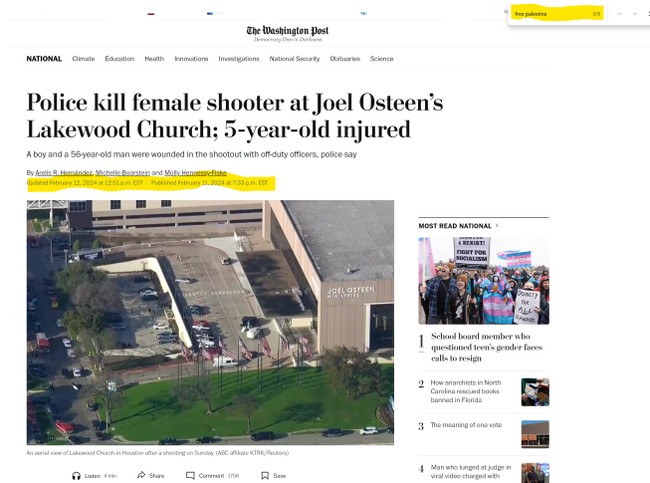Click the find-in-page search field
The height and width of the screenshot is (483, 650).
tap(557, 14)
